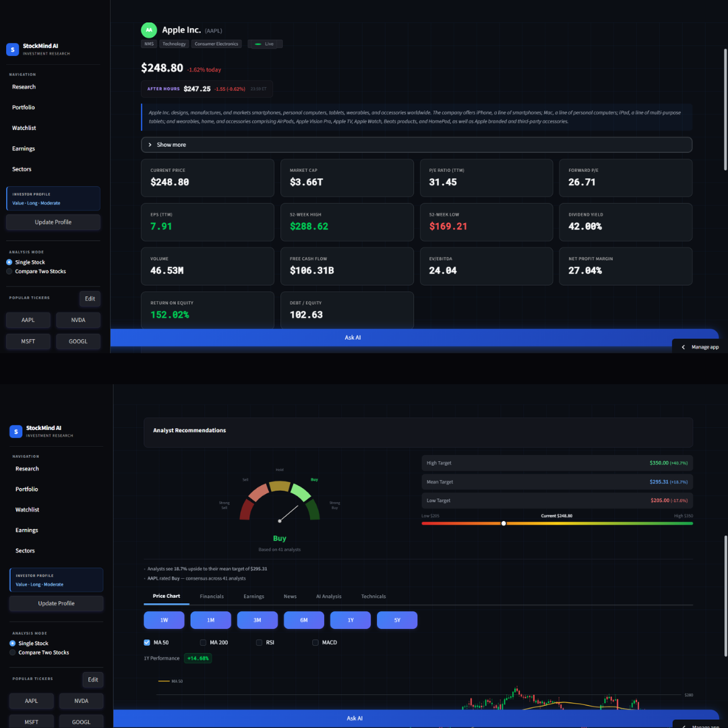Click the Ask AI button
728x728 pixels.
click(x=353, y=337)
